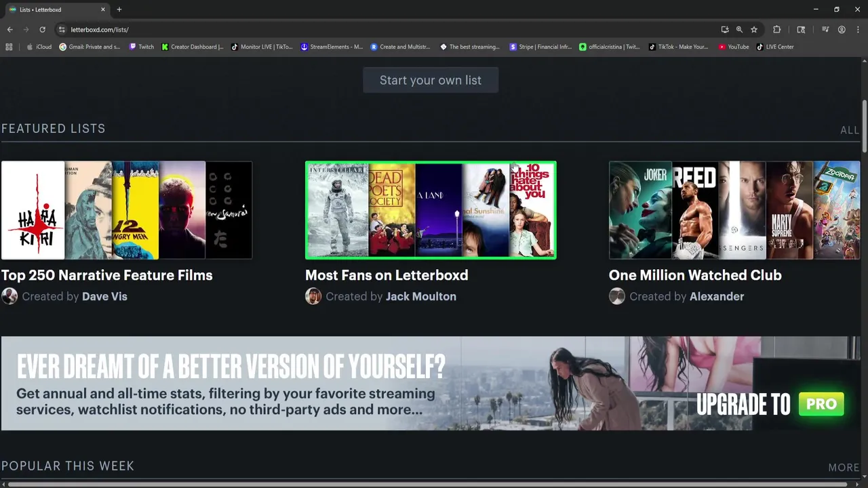The width and height of the screenshot is (868, 488).
Task: Open a new browser tab
Action: tap(119, 9)
